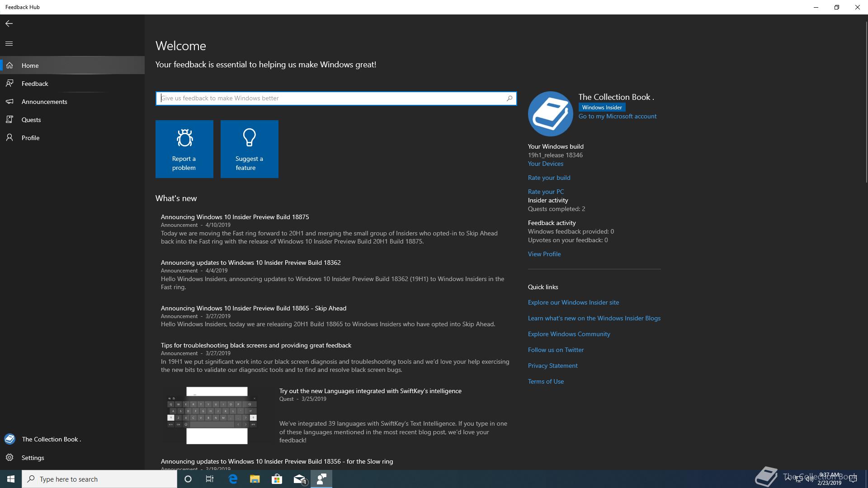Open black screens troubleshooting tips announcement

tap(256, 345)
